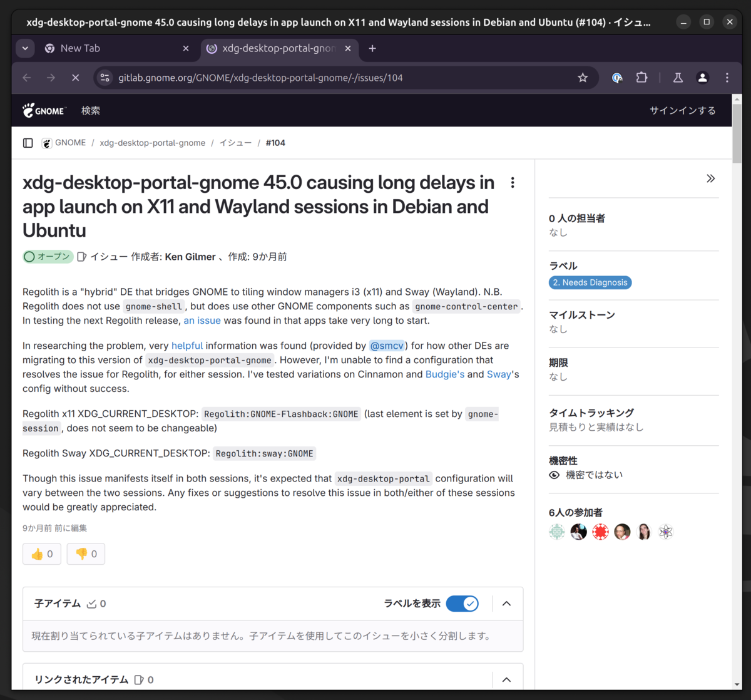Open issue actions three-dot menu
751x700 pixels.
click(513, 183)
